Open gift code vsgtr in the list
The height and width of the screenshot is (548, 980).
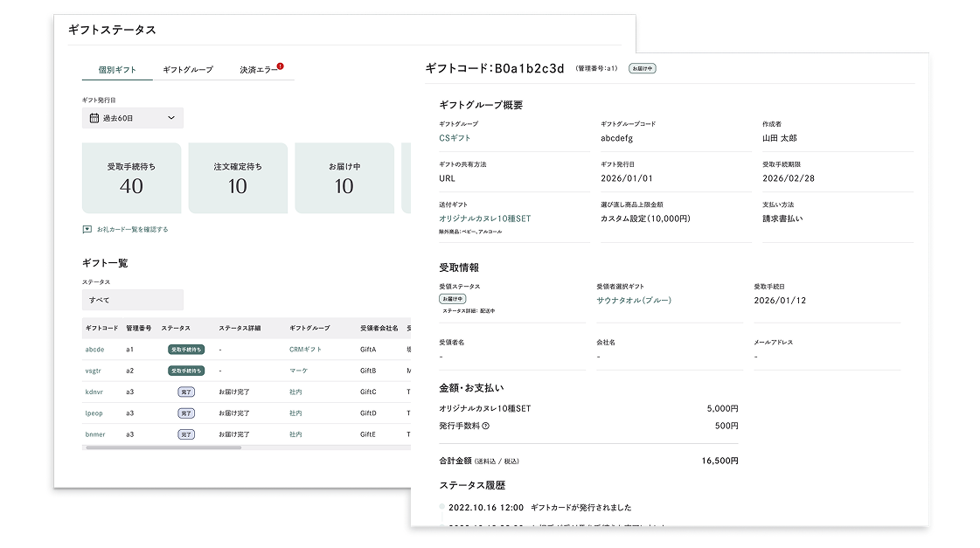click(x=94, y=371)
